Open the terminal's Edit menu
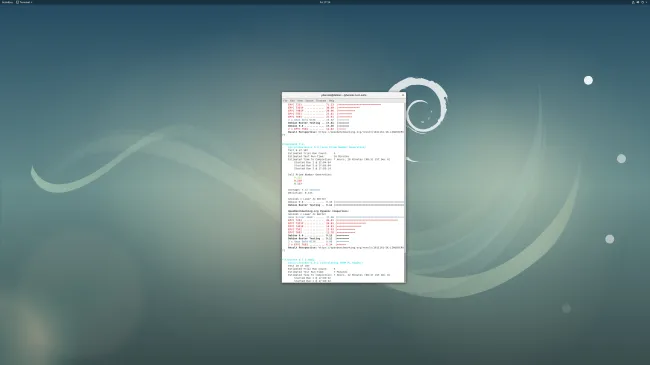 [x=292, y=100]
